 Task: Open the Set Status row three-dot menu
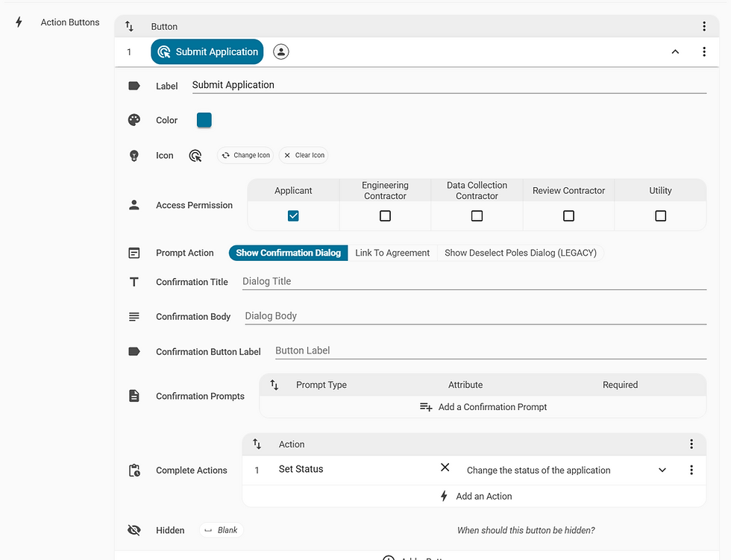(x=691, y=470)
